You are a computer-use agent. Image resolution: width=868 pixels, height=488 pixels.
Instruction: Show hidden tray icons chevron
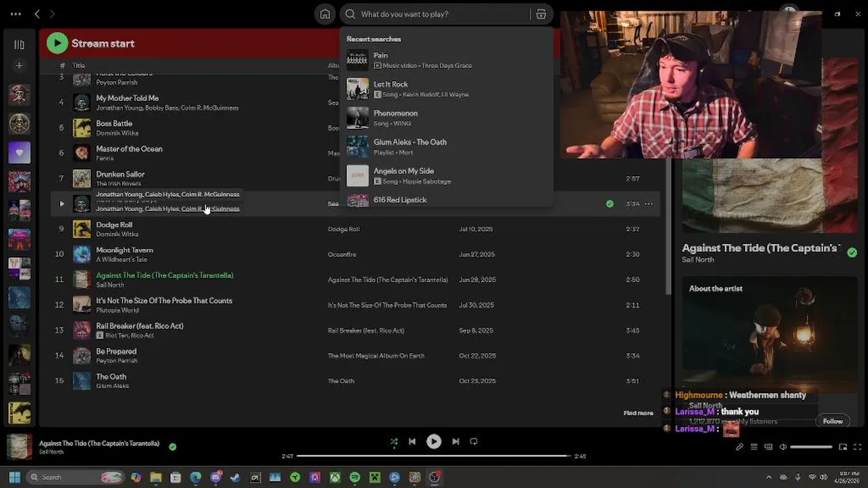[768, 477]
